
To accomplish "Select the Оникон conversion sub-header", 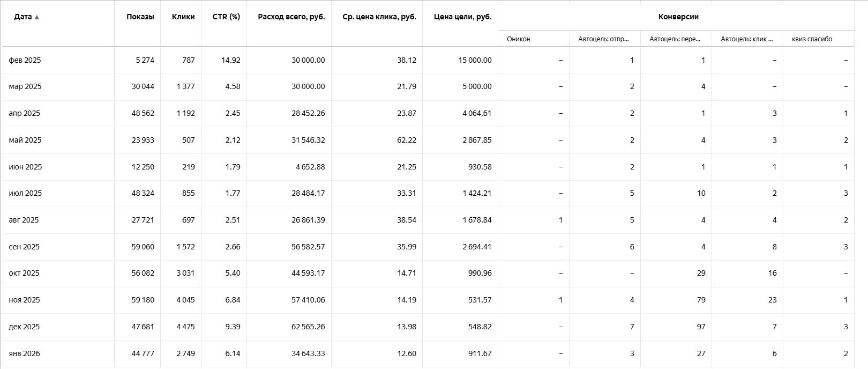I will click(519, 39).
